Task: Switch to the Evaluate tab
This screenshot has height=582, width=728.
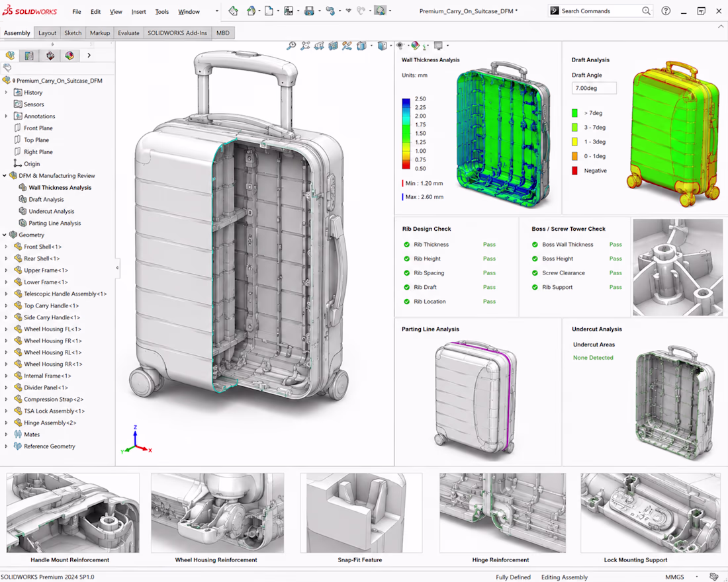Action: (128, 33)
